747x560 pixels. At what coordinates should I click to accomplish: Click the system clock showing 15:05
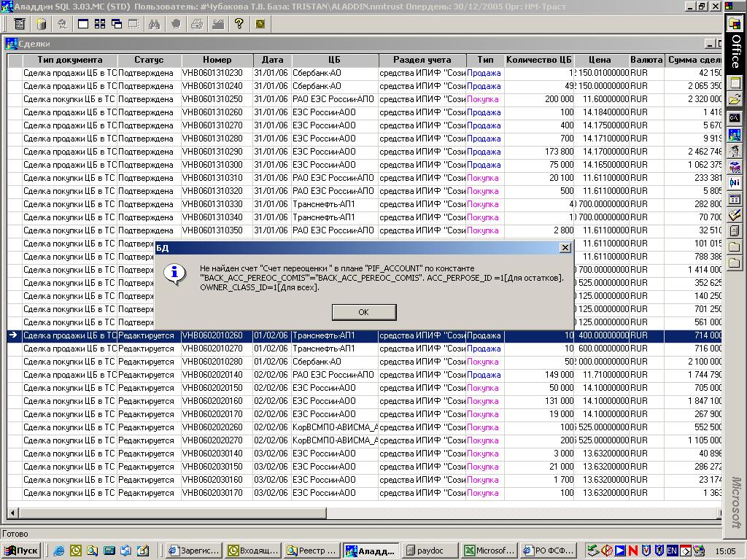click(x=725, y=551)
